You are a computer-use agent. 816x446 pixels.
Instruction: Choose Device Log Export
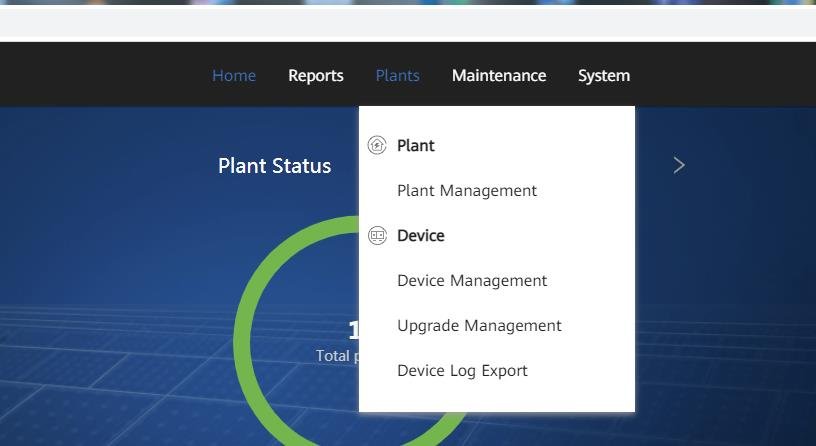(x=462, y=371)
